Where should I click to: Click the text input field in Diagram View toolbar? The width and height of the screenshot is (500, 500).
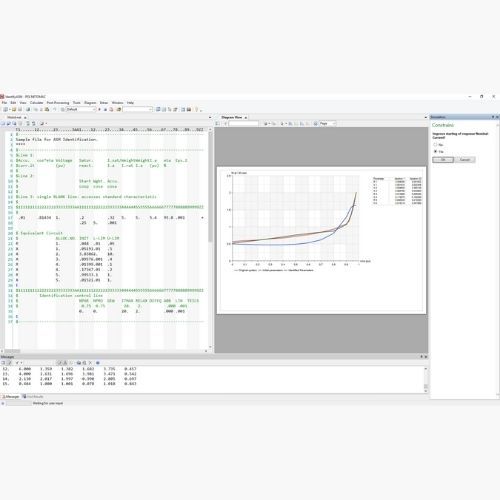tap(243, 124)
